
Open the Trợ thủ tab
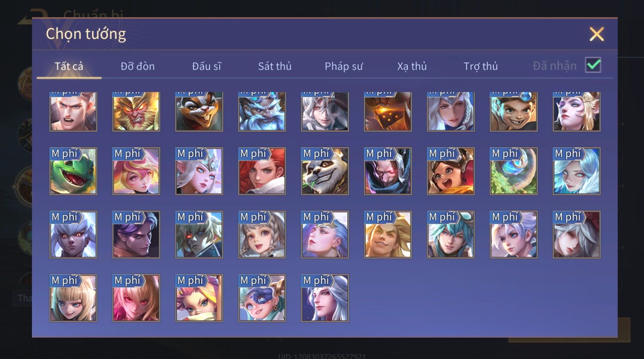(x=481, y=66)
